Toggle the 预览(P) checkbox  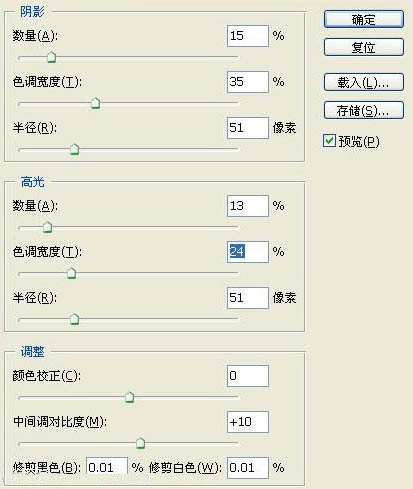click(x=329, y=140)
